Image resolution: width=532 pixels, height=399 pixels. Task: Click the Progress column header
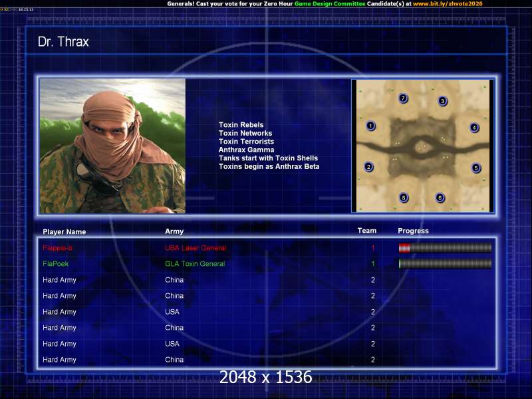click(413, 231)
